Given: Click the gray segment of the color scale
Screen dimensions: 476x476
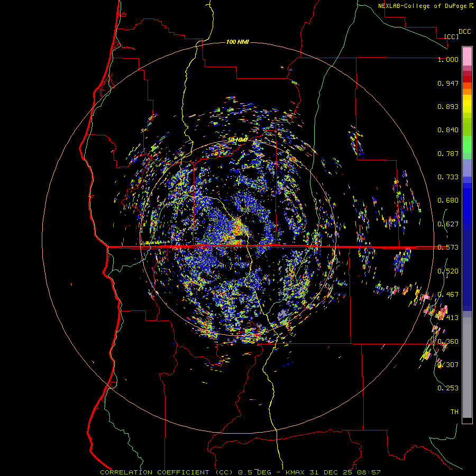Looking at the screenshot, I should 467,368.
